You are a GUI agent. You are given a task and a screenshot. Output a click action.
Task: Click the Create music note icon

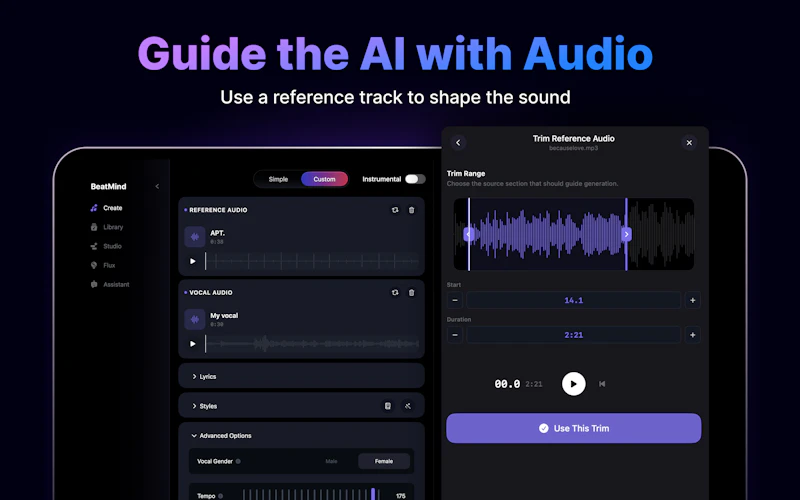[x=94, y=208]
